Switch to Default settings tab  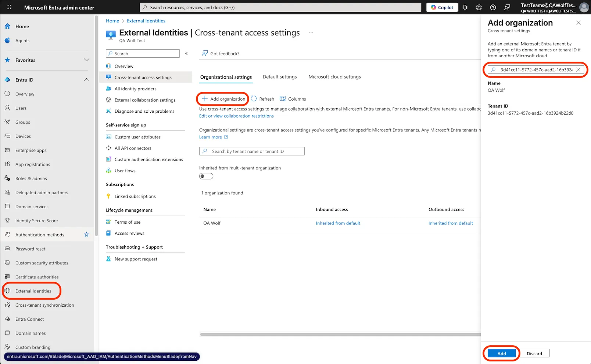point(280,77)
